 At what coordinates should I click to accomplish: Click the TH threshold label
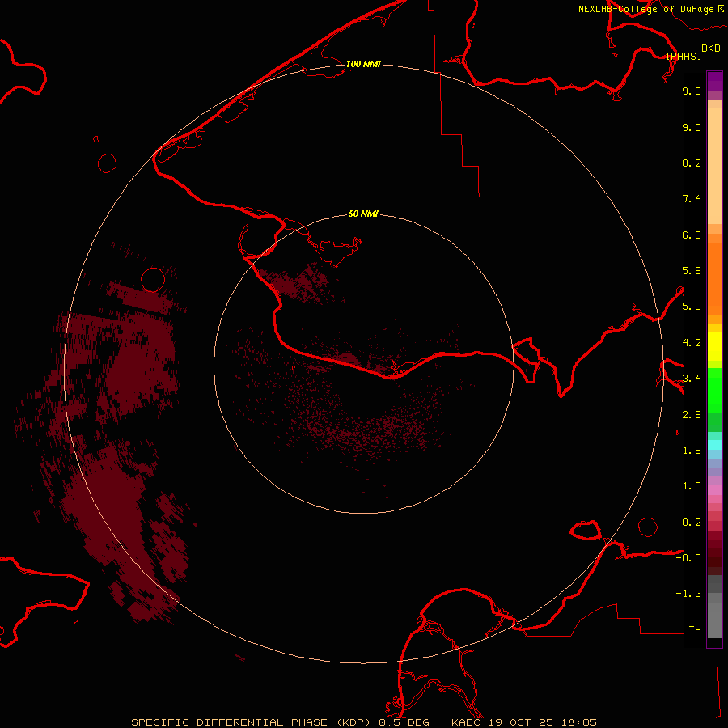tap(695, 630)
